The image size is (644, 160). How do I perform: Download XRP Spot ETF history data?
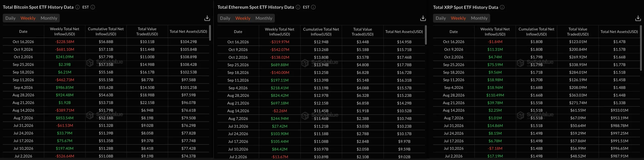(x=638, y=18)
